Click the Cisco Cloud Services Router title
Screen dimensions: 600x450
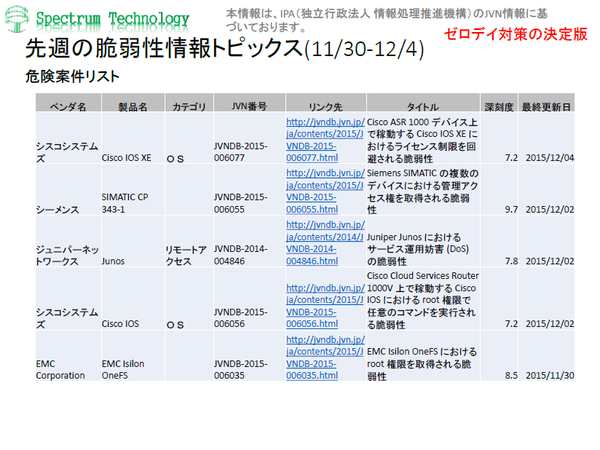pyautogui.click(x=423, y=300)
